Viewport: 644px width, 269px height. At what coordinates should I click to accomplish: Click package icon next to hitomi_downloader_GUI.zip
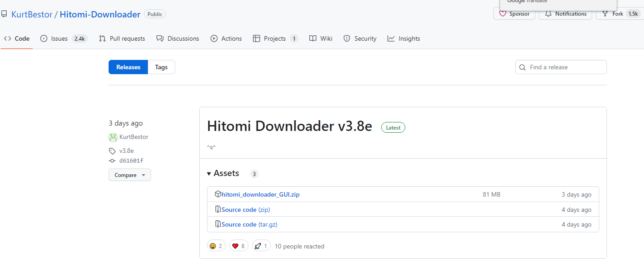pyautogui.click(x=218, y=194)
